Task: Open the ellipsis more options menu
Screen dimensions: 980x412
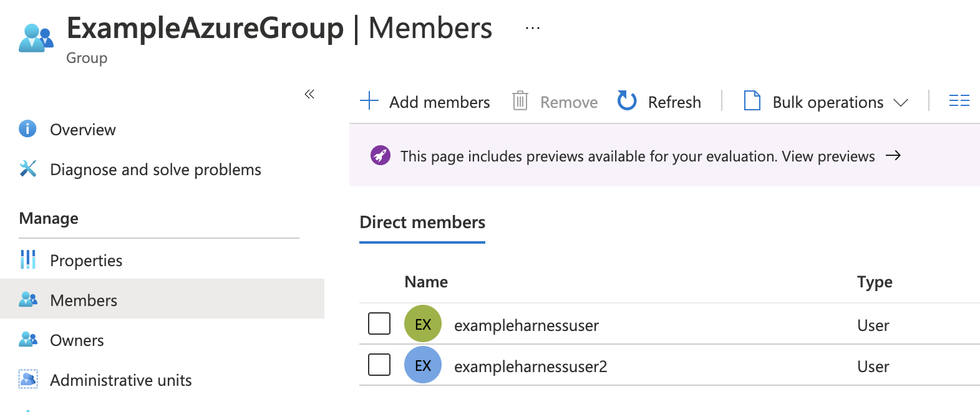Action: 533,28
